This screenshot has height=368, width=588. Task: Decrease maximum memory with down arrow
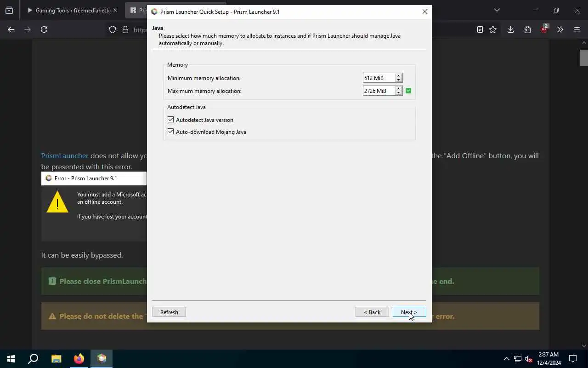click(x=399, y=93)
